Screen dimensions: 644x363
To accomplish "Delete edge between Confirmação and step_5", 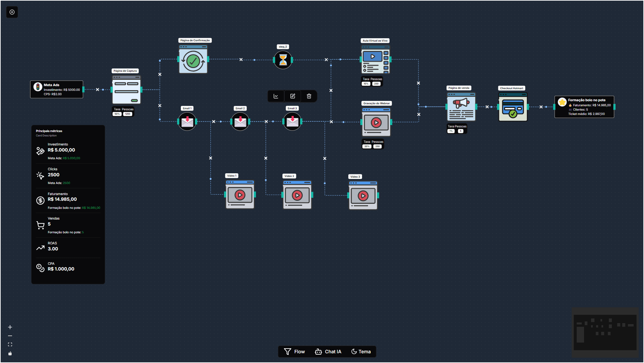I will pos(241,60).
